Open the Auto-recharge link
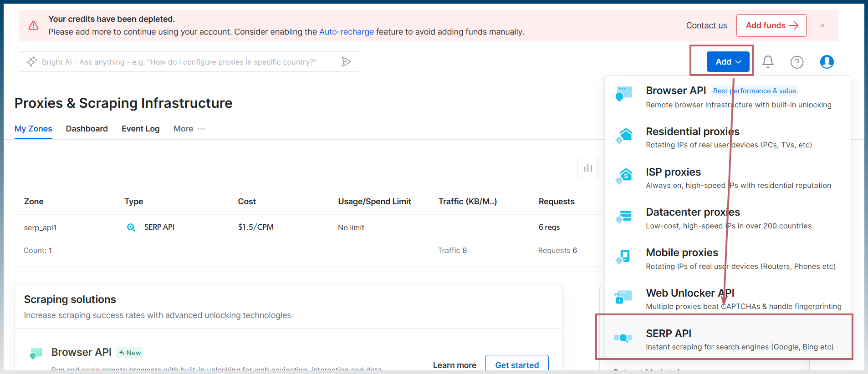This screenshot has height=374, width=868. 347,32
